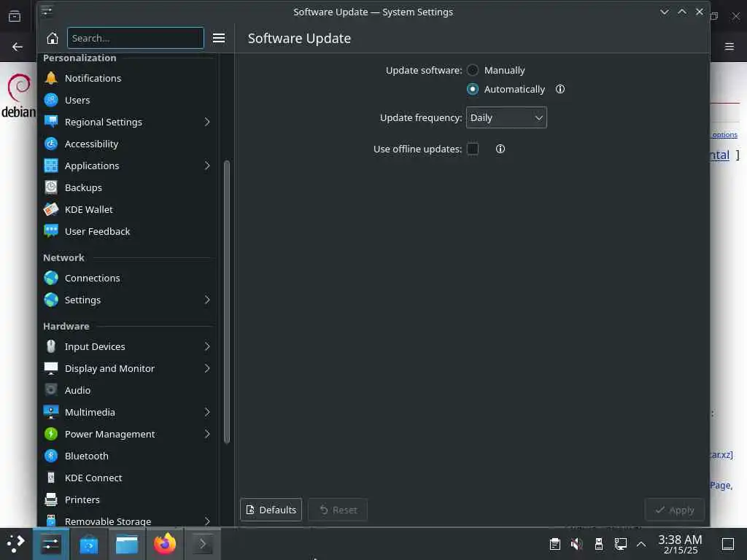Click the KDE Connect phone icon
The height and width of the screenshot is (560, 747).
(x=51, y=478)
